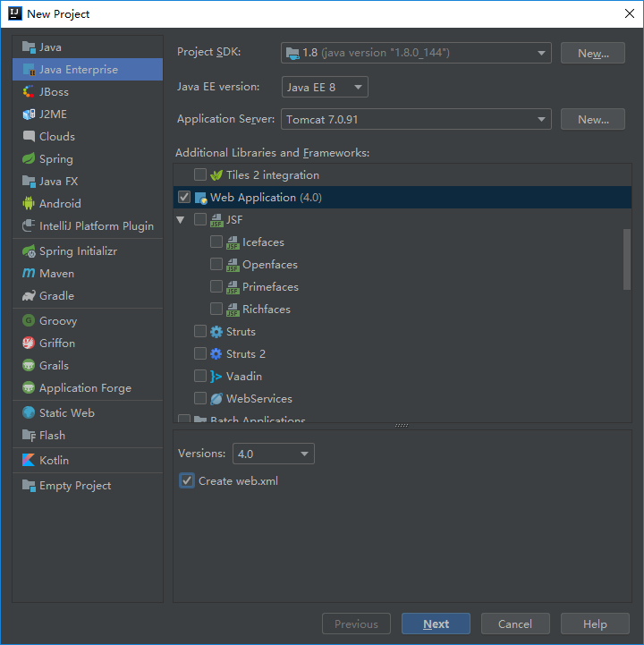Select the Empty Project label
The image size is (644, 645).
[x=75, y=486]
